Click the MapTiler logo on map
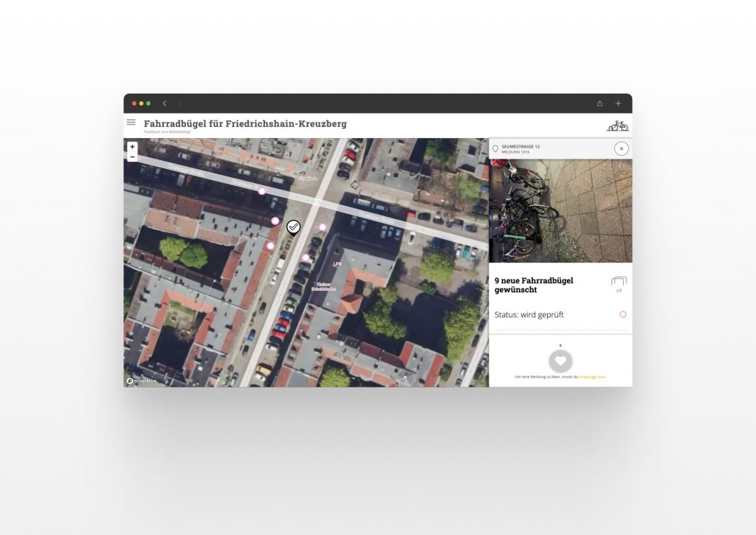The height and width of the screenshot is (535, 756). (x=140, y=381)
